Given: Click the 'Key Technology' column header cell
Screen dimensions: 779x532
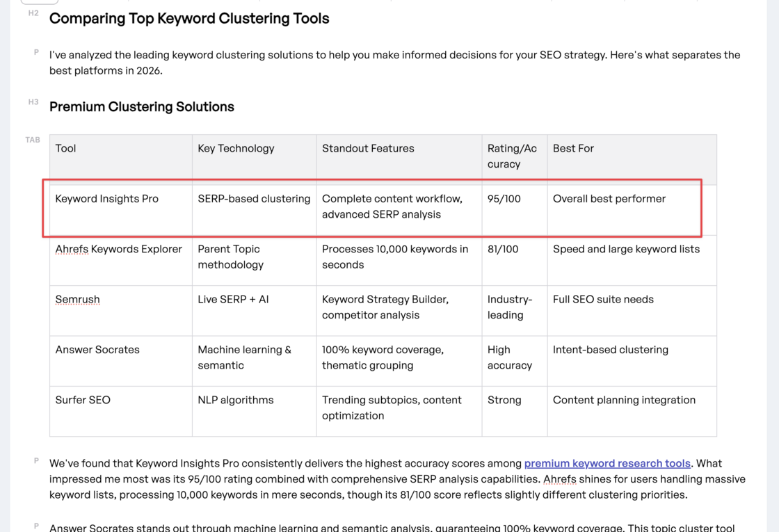Looking at the screenshot, I should pyautogui.click(x=255, y=159).
